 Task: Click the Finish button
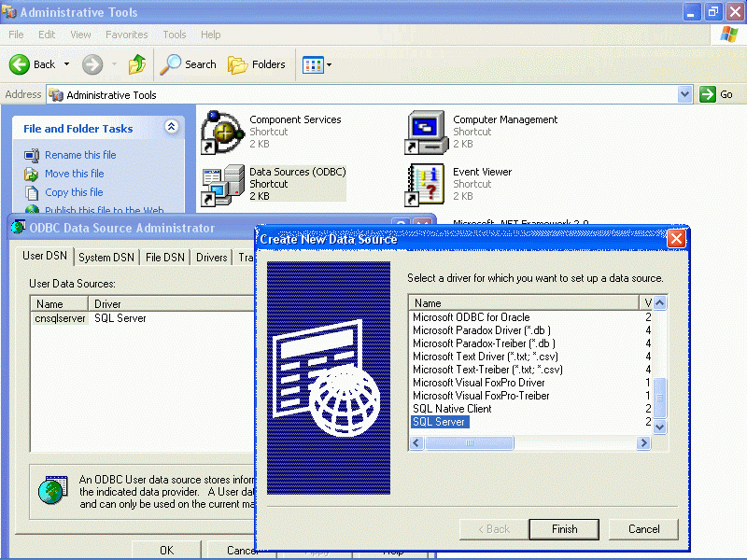(565, 529)
